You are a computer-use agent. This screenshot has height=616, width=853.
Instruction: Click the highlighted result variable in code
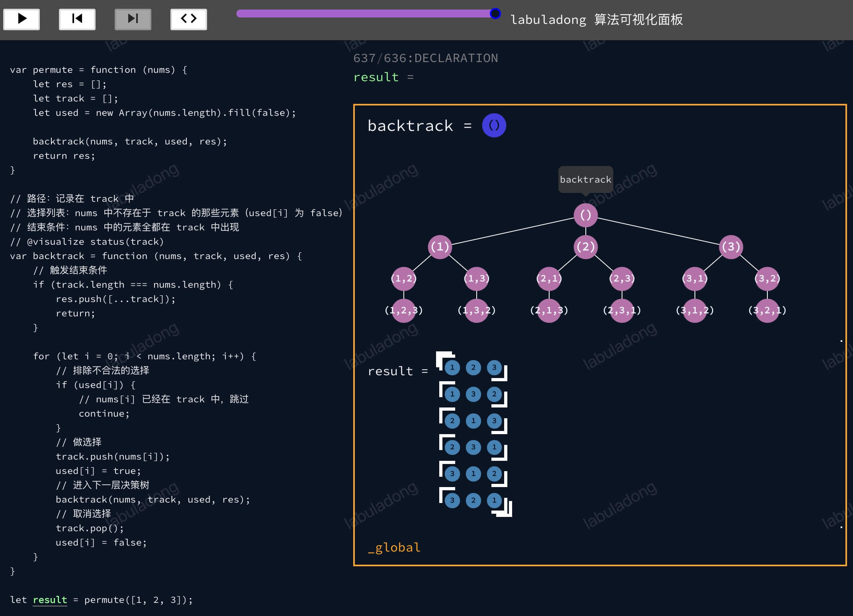50,600
